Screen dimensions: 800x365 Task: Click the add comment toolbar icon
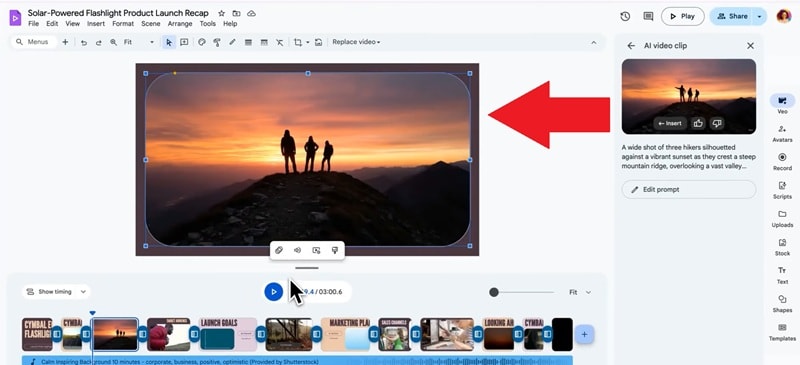pos(184,42)
